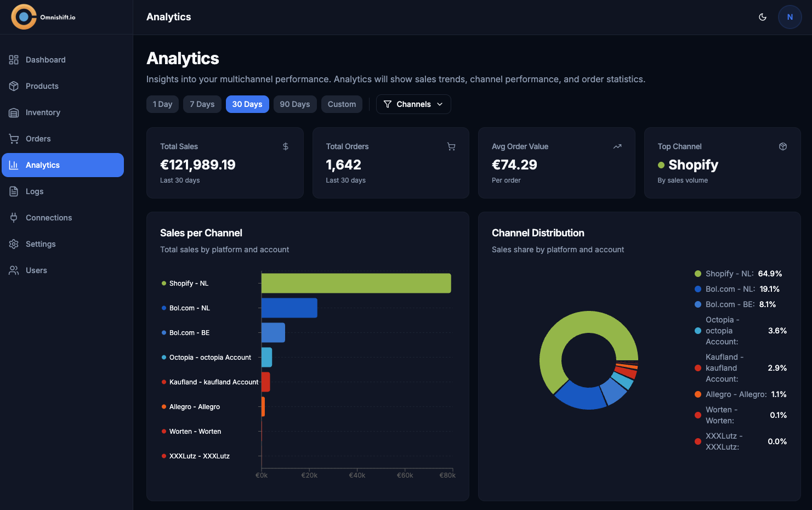Open the Inventory page
The image size is (812, 510).
tap(63, 112)
